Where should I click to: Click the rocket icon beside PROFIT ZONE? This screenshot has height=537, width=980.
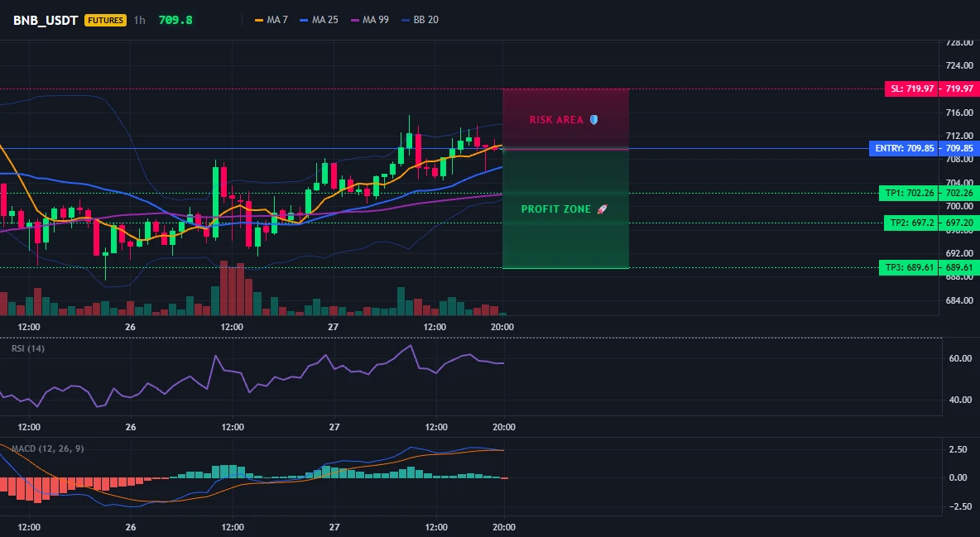point(602,209)
